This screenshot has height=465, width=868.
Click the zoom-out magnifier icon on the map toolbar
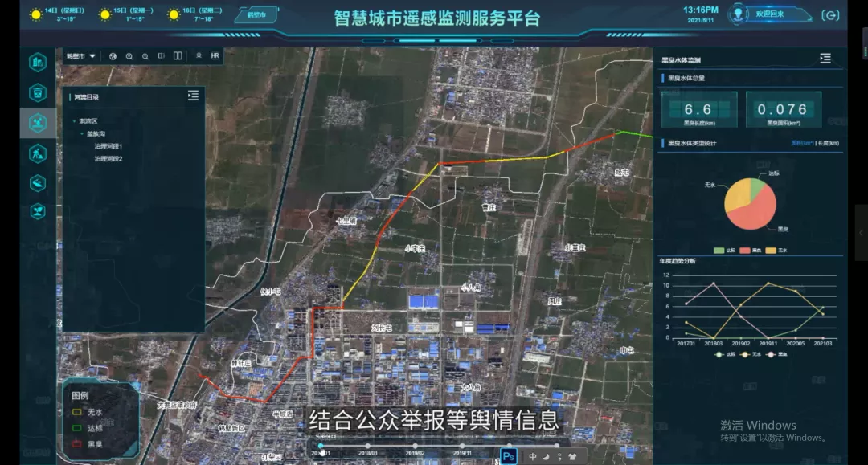[145, 57]
